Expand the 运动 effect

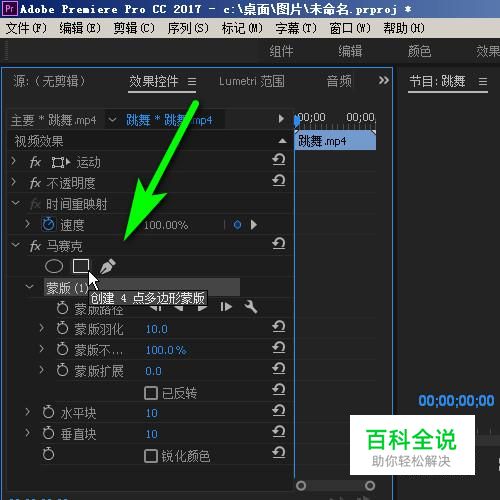[x=13, y=161]
